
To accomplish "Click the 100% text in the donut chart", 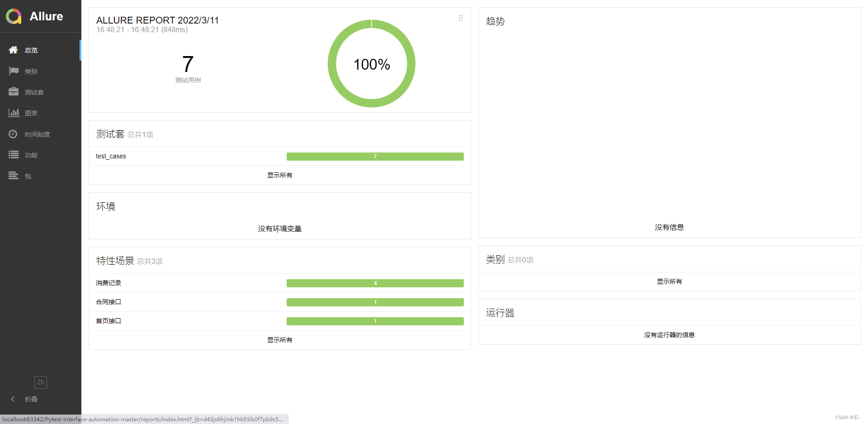I will point(372,64).
